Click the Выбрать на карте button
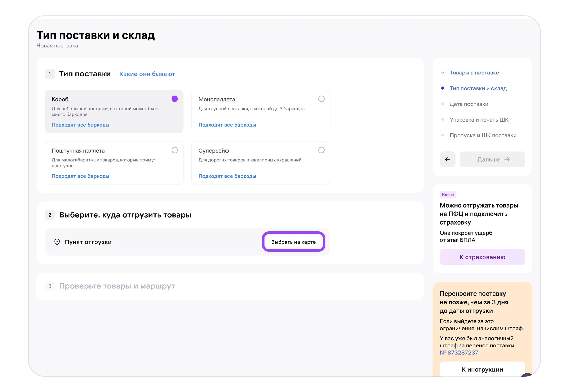 [x=294, y=242]
